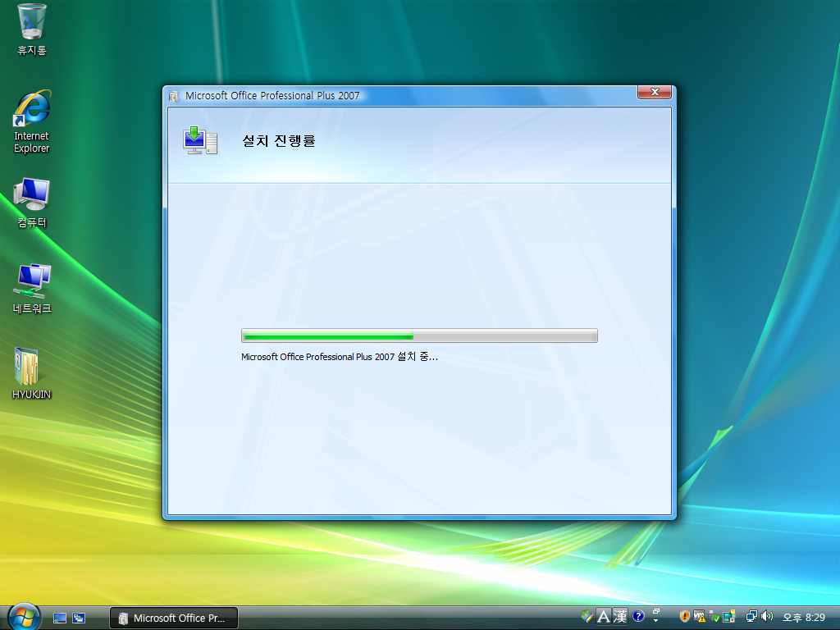Click the Office installer title bar icon
Screen dimensions: 840x630
[174, 97]
